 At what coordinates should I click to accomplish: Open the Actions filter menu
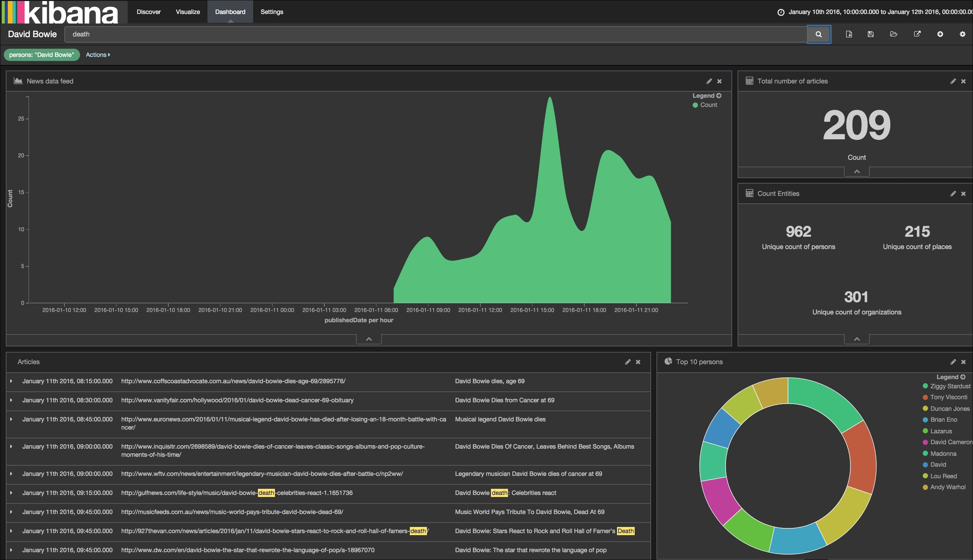coord(98,55)
